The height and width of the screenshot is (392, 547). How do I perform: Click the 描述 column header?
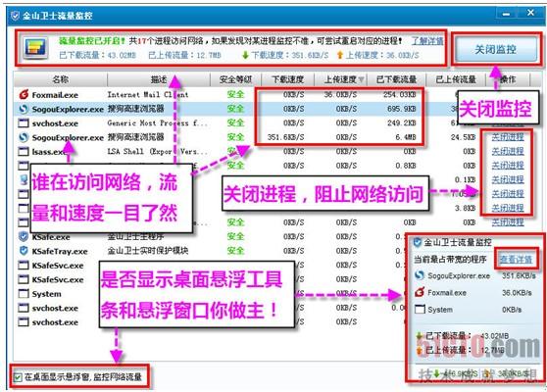click(159, 79)
